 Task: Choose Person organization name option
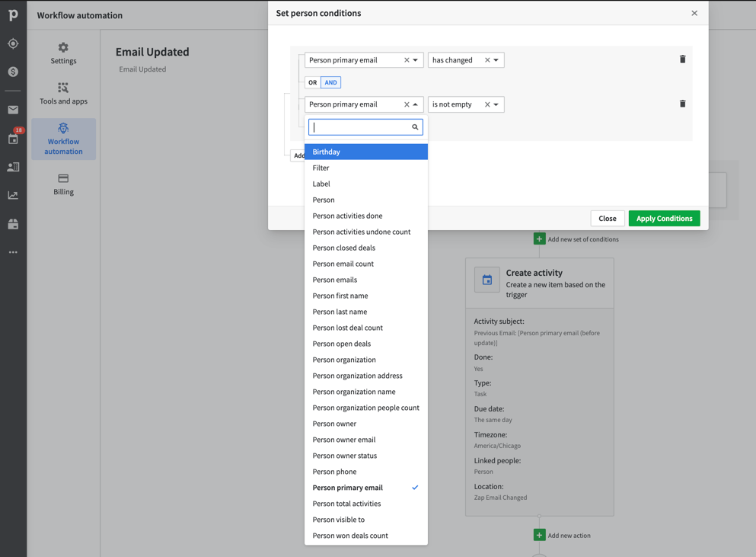click(x=366, y=392)
